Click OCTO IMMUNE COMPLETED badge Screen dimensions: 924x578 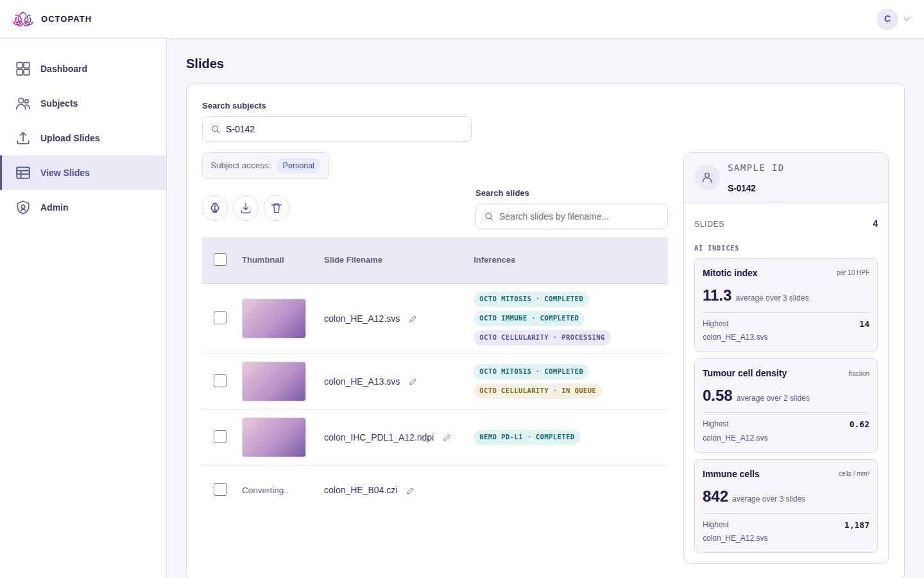(529, 318)
